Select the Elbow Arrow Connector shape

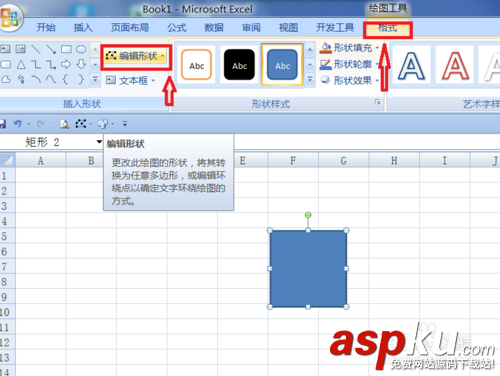pyautogui.click(x=51, y=64)
